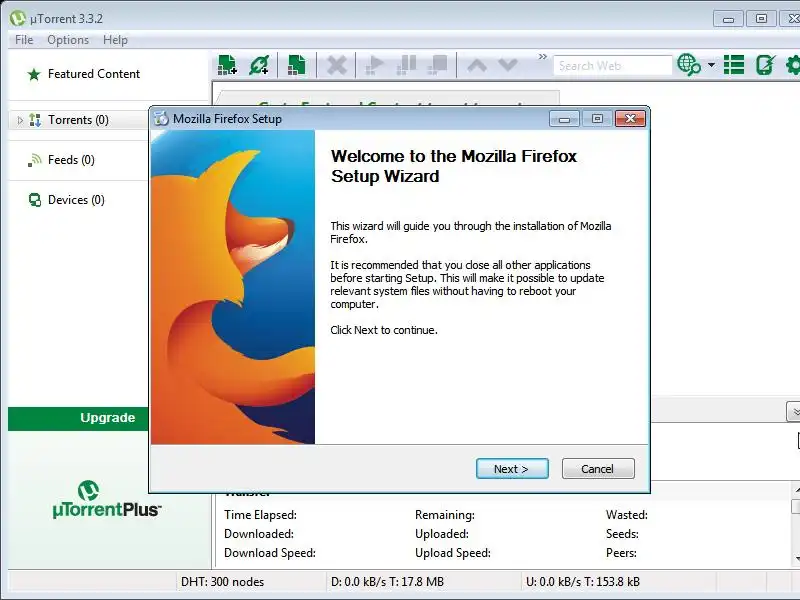The width and height of the screenshot is (800, 600).
Task: Select Devices (0) in sidebar
Action: (77, 199)
